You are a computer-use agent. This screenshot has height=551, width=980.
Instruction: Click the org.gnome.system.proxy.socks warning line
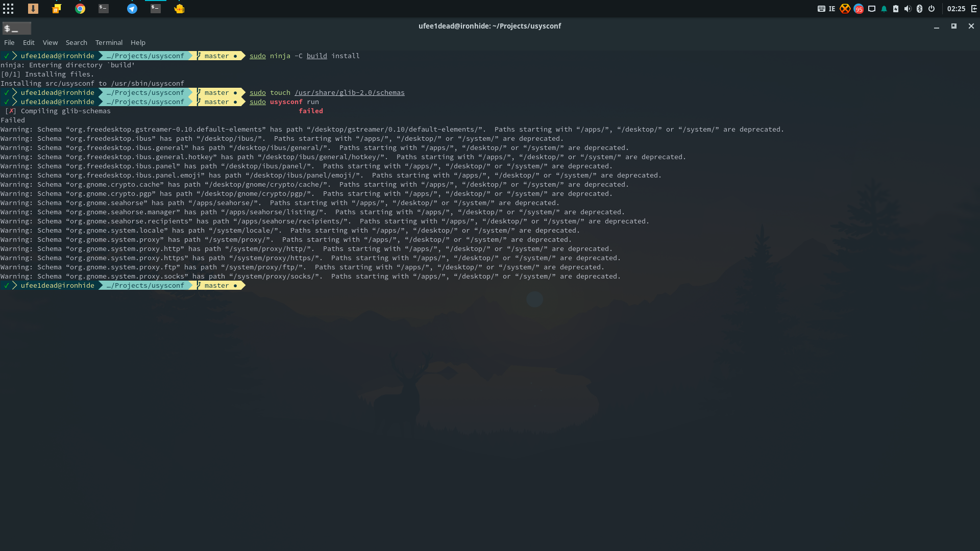pyautogui.click(x=311, y=276)
